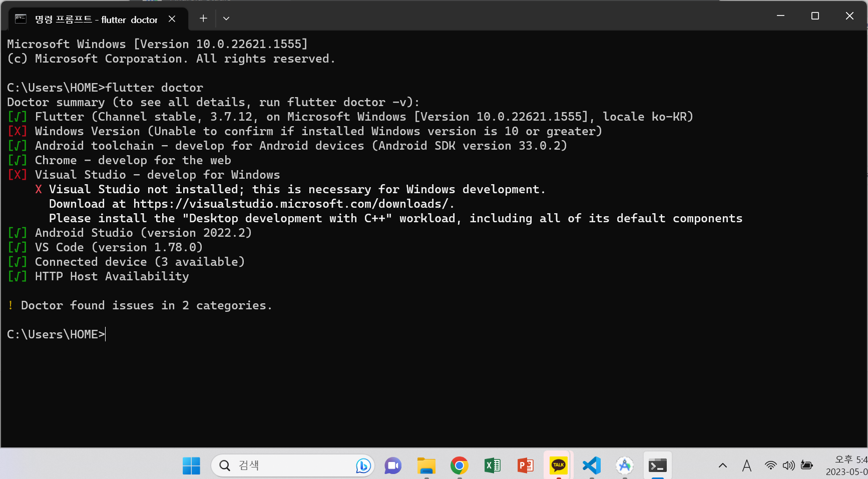This screenshot has width=868, height=479.
Task: Open the taskbar clock and date
Action: (846, 465)
